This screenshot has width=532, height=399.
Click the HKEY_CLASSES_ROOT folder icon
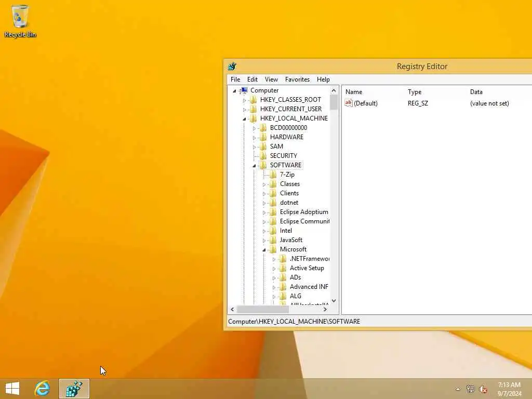coord(254,100)
